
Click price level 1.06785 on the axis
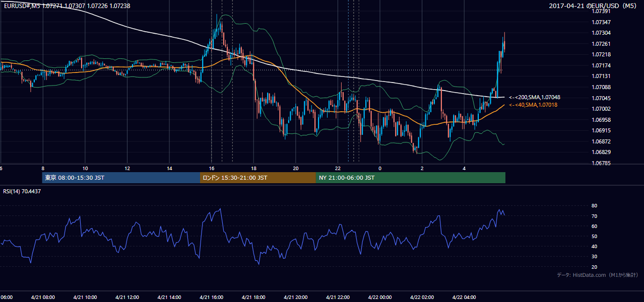(x=602, y=163)
